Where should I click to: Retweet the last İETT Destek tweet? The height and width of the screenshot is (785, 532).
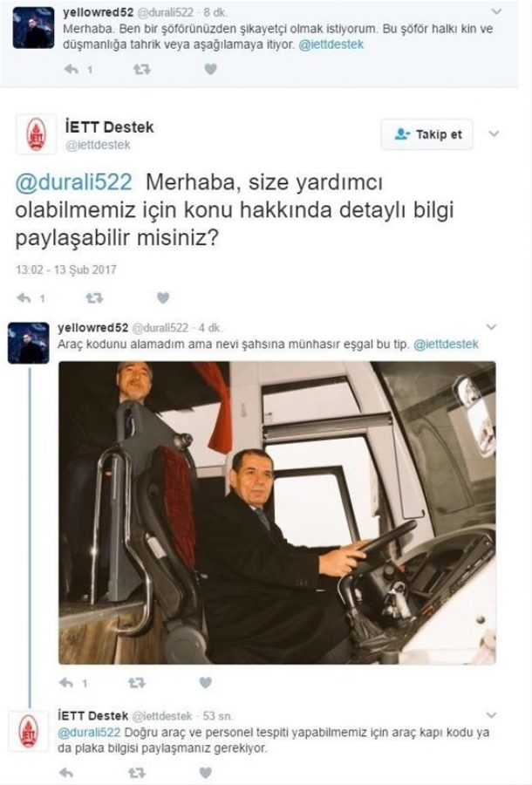(137, 773)
